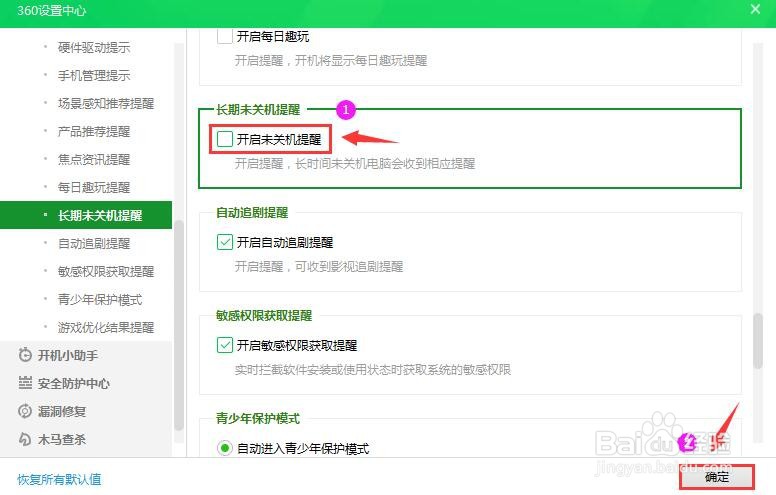Click the 开机小助手 clock icon
Image resolution: width=776 pixels, height=495 pixels.
25,355
